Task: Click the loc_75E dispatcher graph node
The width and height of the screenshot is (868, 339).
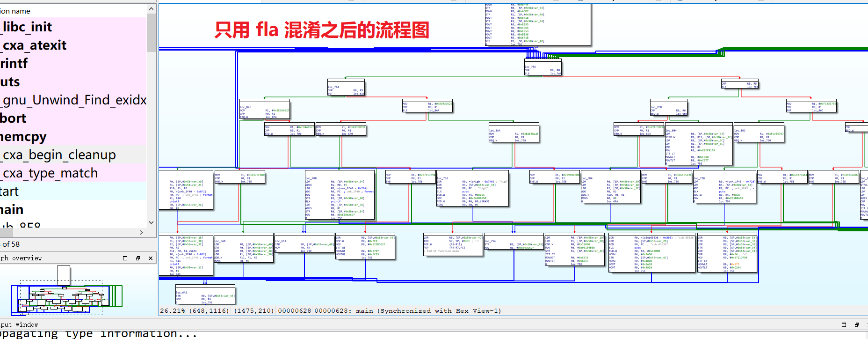Action: 542,68
